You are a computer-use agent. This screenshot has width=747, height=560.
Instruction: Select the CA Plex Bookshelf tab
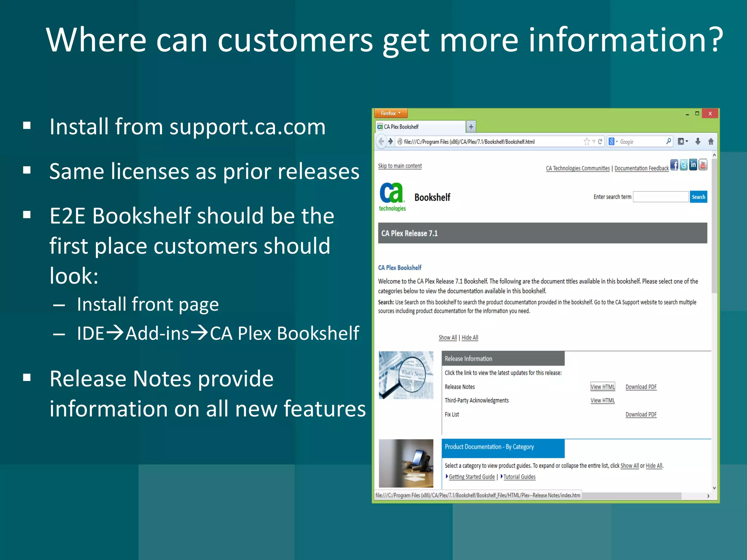click(420, 127)
